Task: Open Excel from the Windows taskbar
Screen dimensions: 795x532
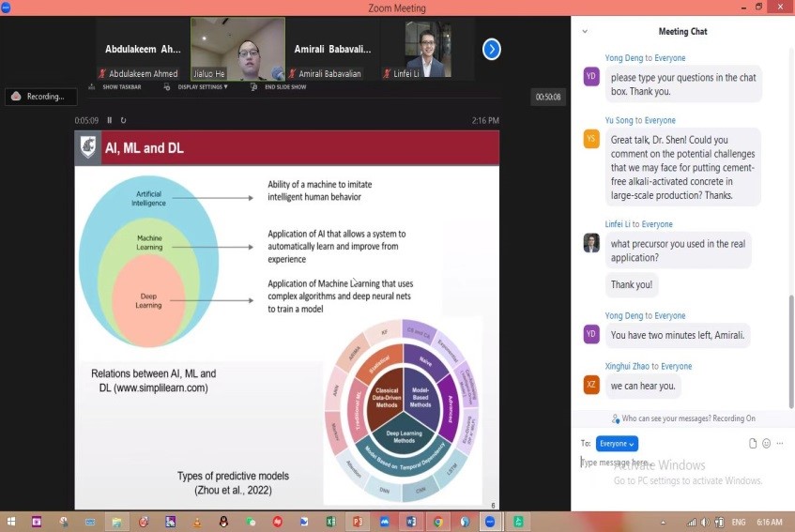Action: pos(330,522)
